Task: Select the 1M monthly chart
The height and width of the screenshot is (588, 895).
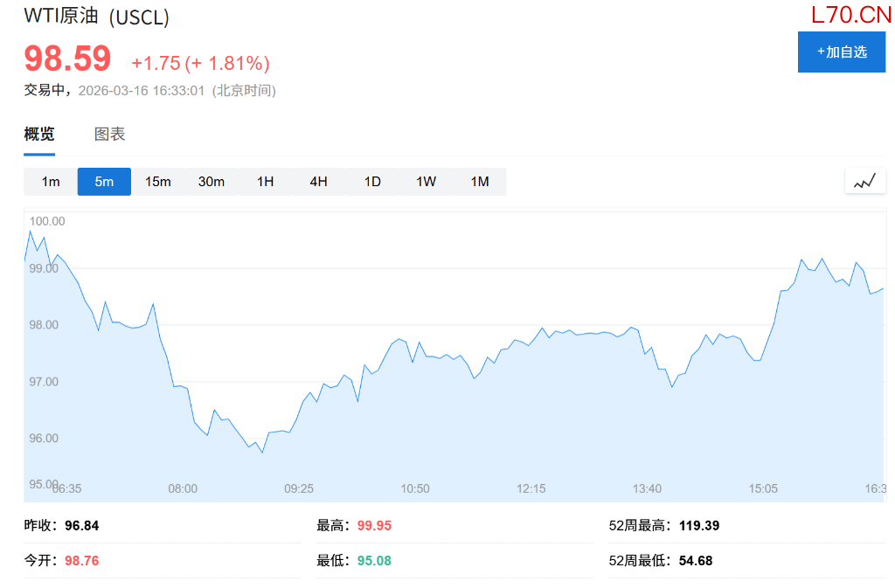Action: tap(479, 182)
